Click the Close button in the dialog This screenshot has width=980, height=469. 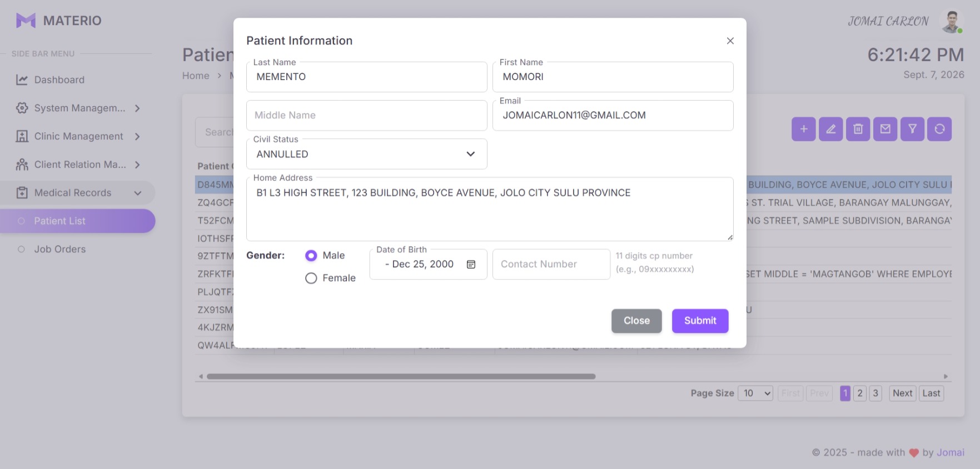636,321
